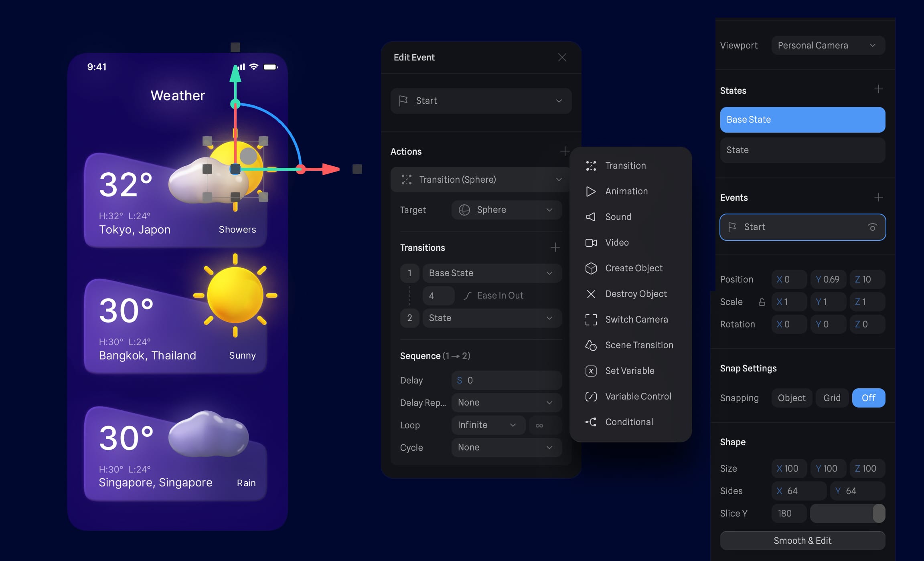
Task: Click the Smooth & Edit button
Action: [802, 541]
